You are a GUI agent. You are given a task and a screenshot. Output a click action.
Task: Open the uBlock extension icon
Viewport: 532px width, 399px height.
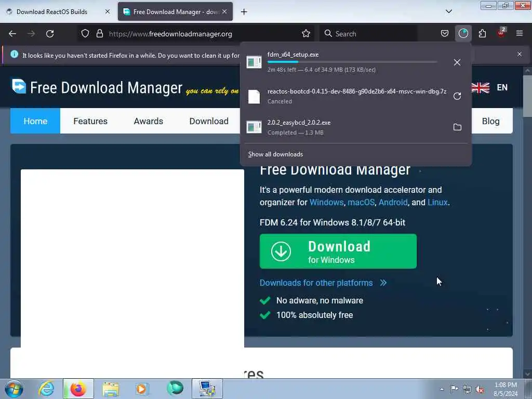501,33
